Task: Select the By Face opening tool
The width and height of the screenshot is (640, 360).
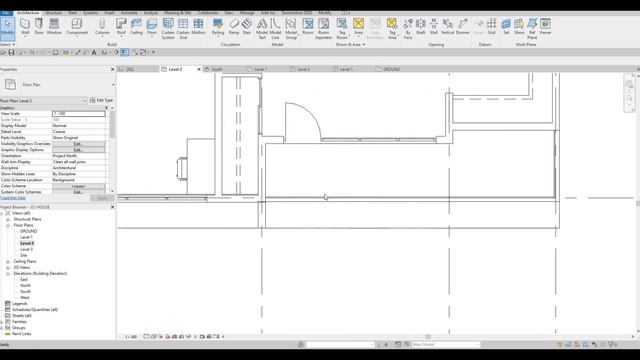Action: (x=408, y=29)
